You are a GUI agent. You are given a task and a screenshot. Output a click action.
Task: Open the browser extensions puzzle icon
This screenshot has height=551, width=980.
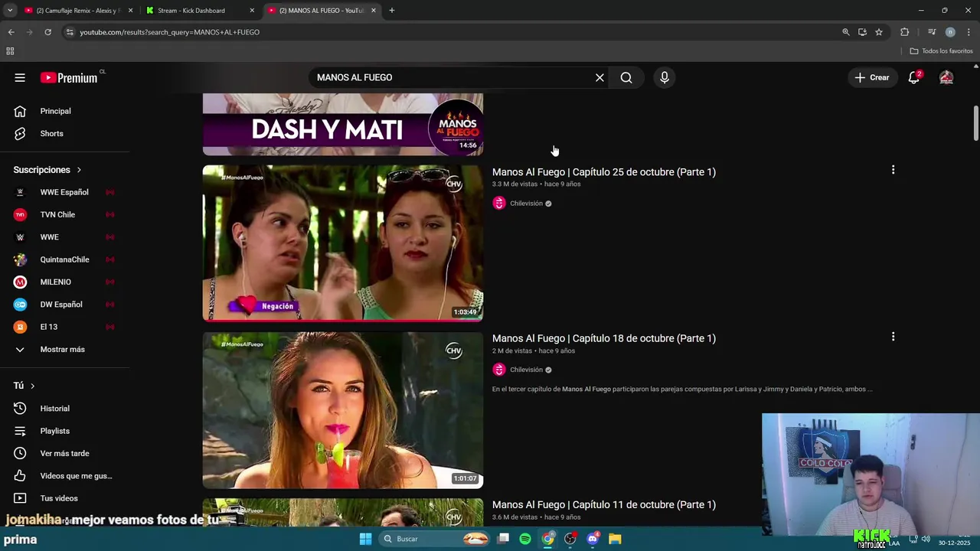pos(905,32)
